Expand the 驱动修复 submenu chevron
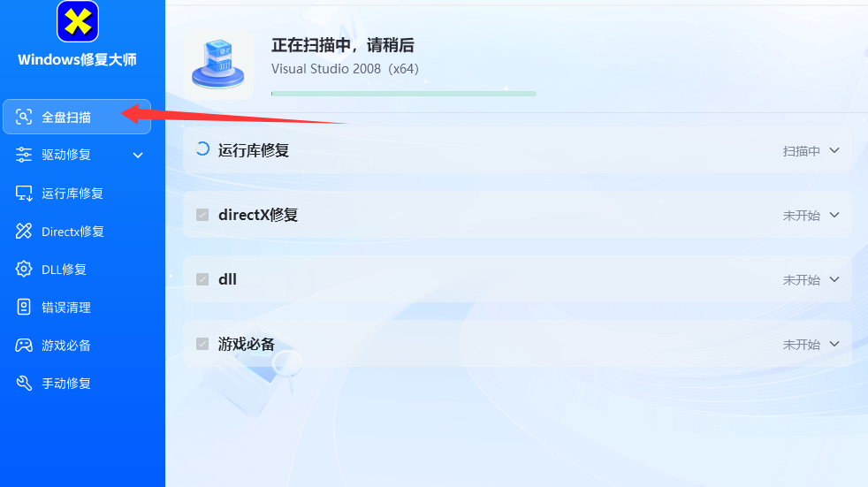This screenshot has width=868, height=487. tap(138, 156)
